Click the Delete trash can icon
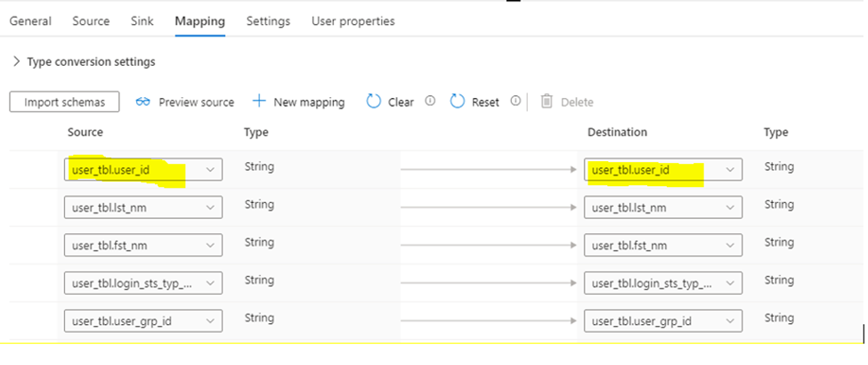The width and height of the screenshot is (868, 365). pyautogui.click(x=547, y=101)
